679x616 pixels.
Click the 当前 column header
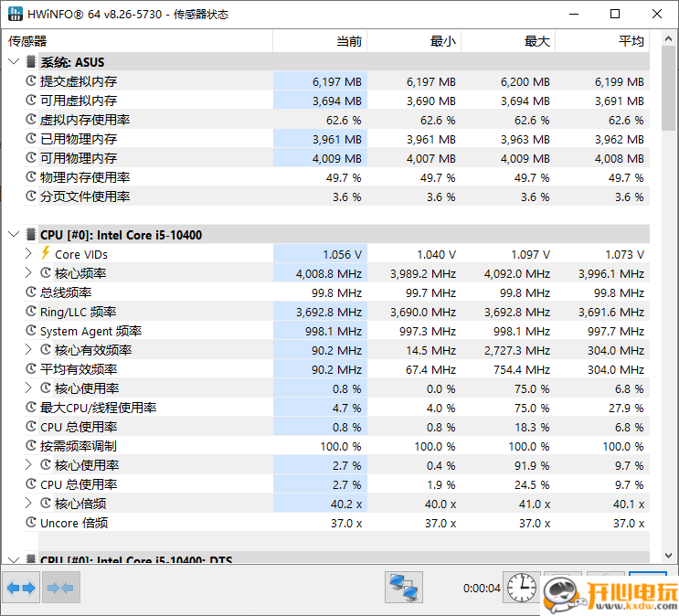coord(320,41)
